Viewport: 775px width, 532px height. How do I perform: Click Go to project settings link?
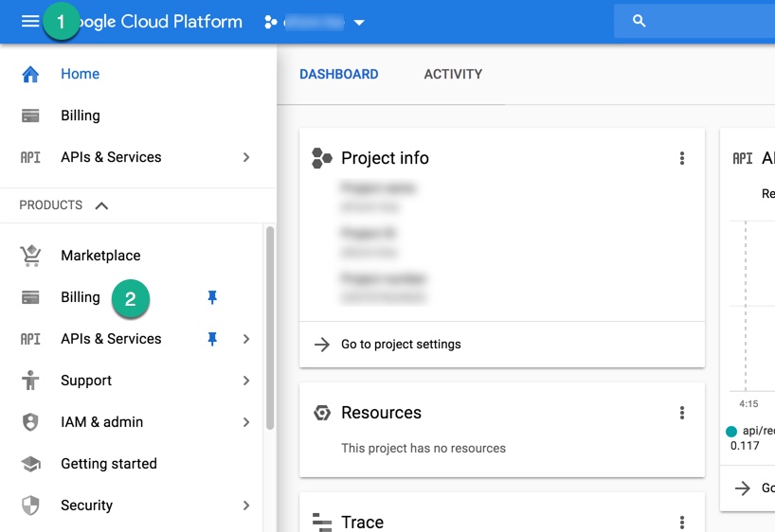(x=401, y=344)
